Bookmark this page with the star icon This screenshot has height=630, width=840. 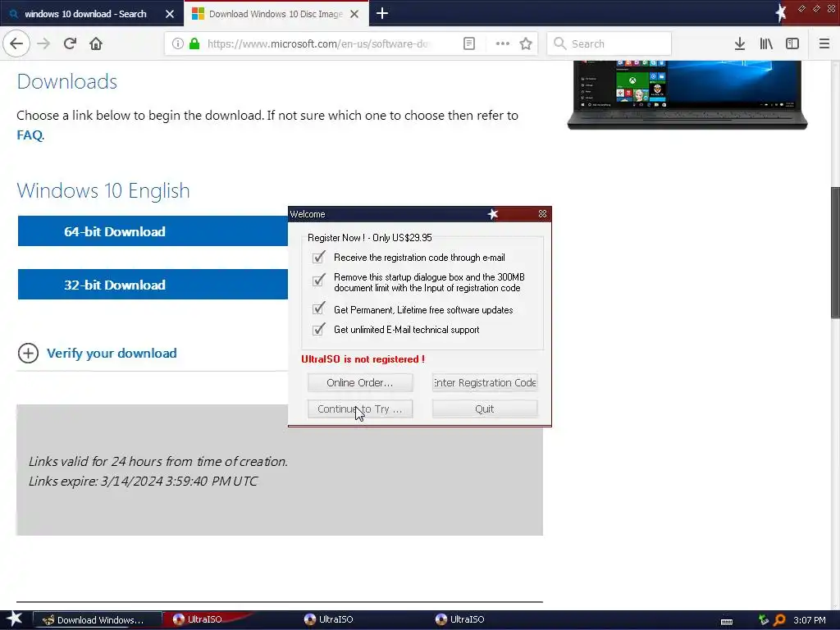526,43
